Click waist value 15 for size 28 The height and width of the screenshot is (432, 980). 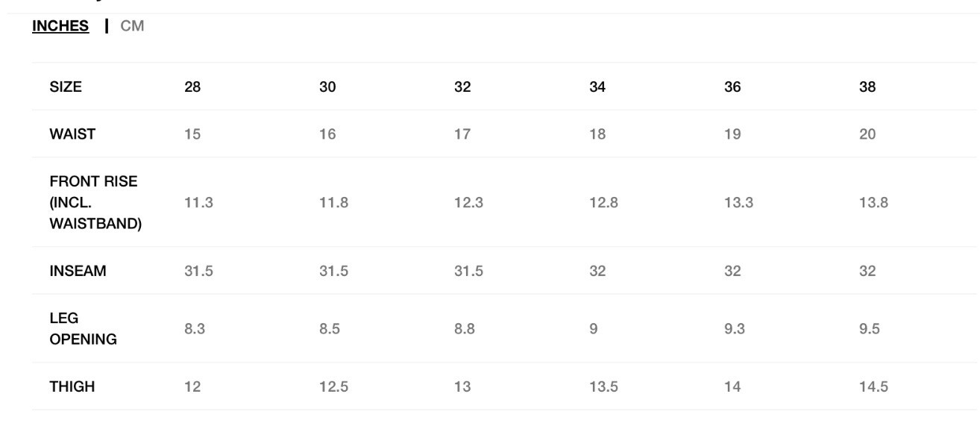point(192,134)
